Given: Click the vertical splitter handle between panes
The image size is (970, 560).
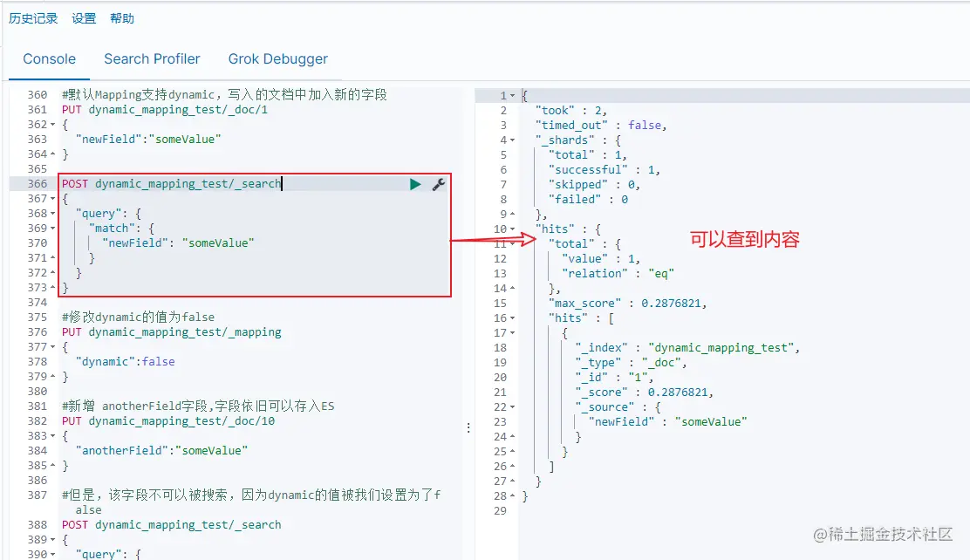Looking at the screenshot, I should [468, 427].
